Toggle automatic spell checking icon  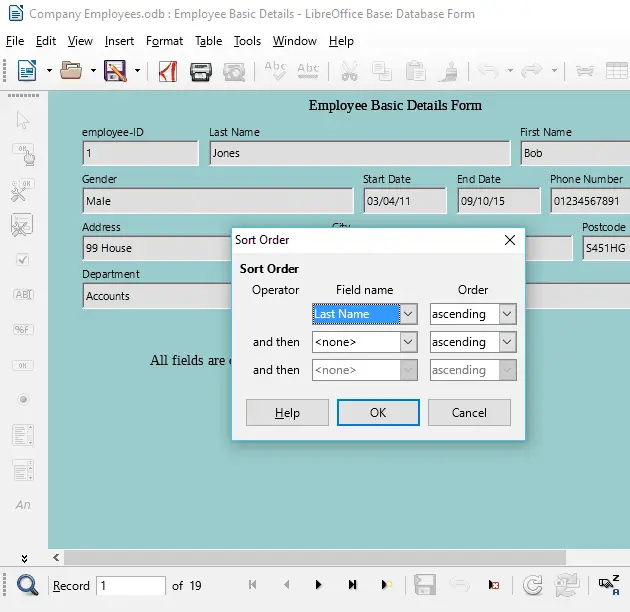[x=308, y=70]
